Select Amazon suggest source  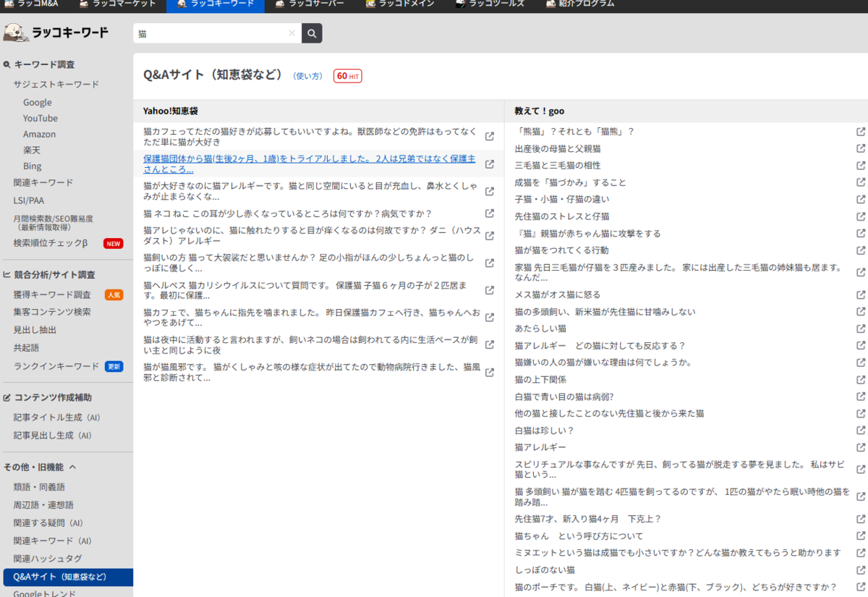[x=39, y=135]
